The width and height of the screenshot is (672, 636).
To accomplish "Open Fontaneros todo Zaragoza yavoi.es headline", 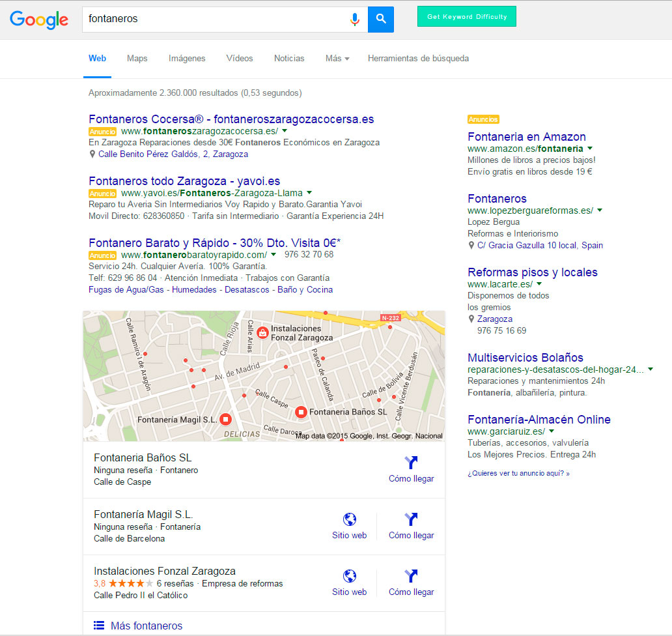I will point(184,181).
